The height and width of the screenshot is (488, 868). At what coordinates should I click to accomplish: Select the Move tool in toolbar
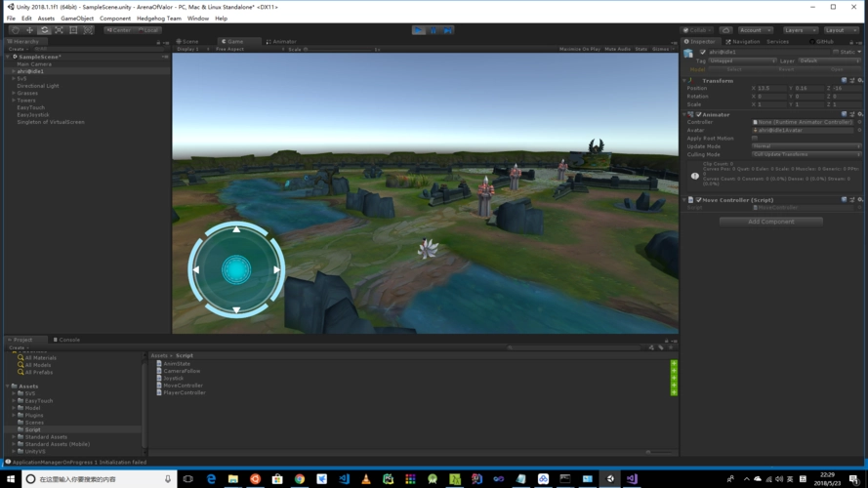coord(30,30)
